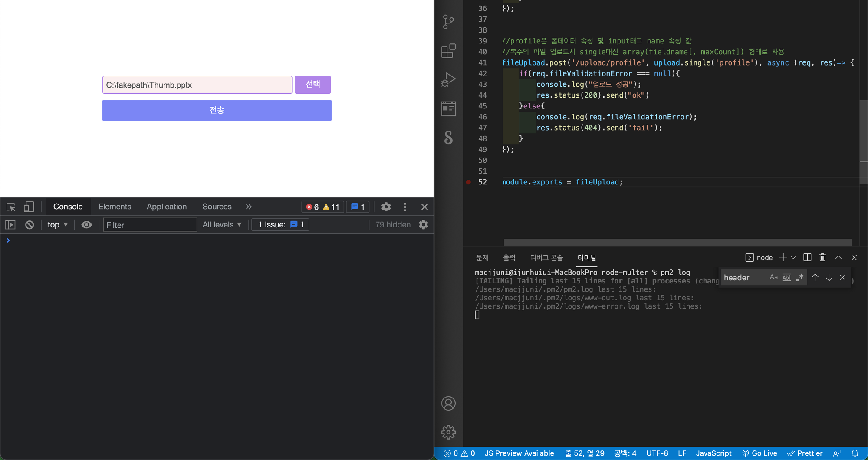Open console settings gear next to 79 hidden
Image resolution: width=868 pixels, height=460 pixels.
click(x=424, y=224)
